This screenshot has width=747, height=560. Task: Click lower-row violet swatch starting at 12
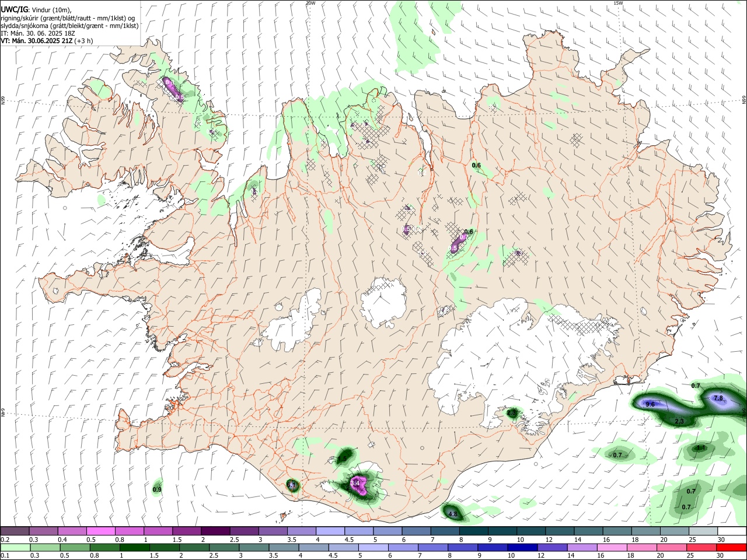(551, 547)
